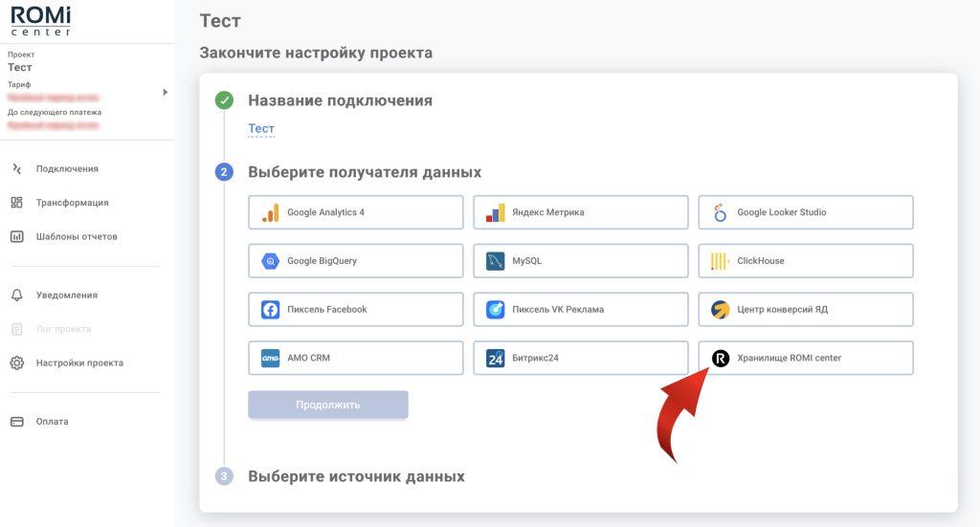Click the Оплата card icon
Screen dimensions: 980x527
pos(17,422)
